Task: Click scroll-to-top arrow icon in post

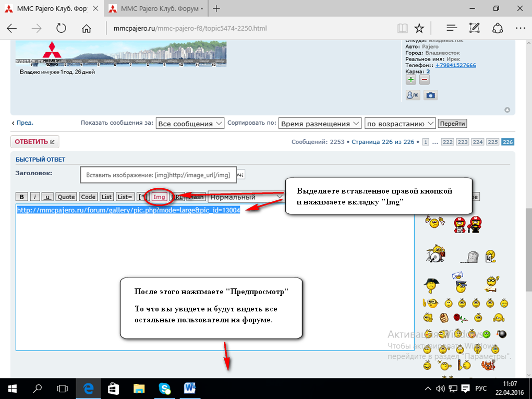Action: pos(507,110)
